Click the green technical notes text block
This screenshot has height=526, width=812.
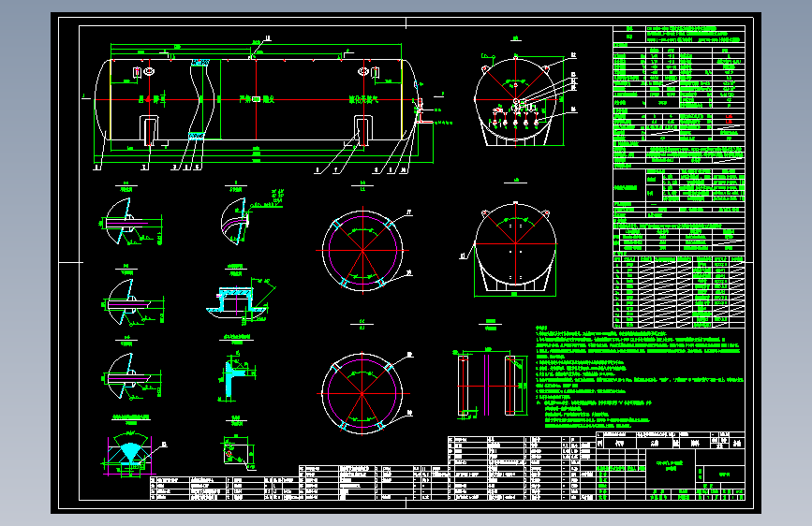tap(640, 378)
